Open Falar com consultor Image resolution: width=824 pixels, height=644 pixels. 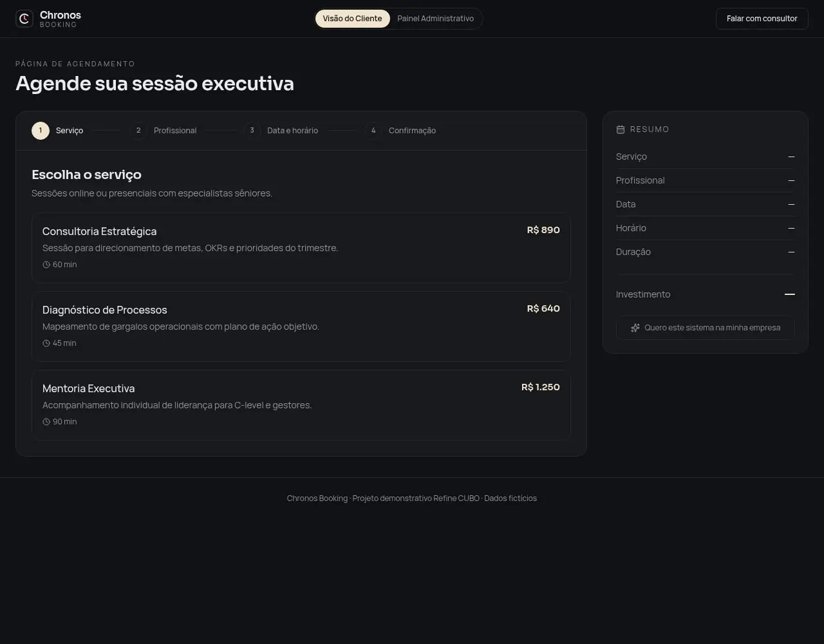(762, 19)
